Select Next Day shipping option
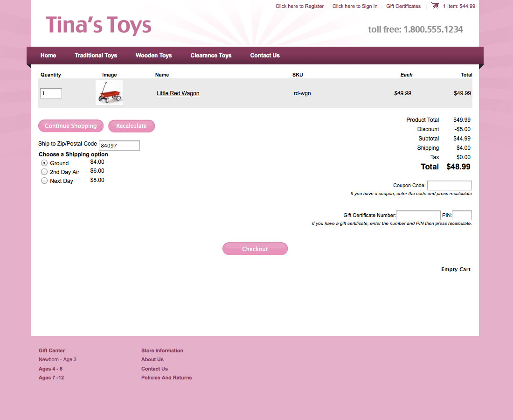The width and height of the screenshot is (513, 420). (44, 181)
